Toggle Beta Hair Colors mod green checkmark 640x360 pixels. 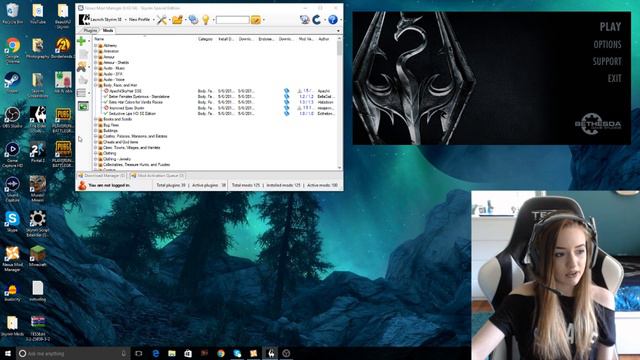click(x=106, y=102)
